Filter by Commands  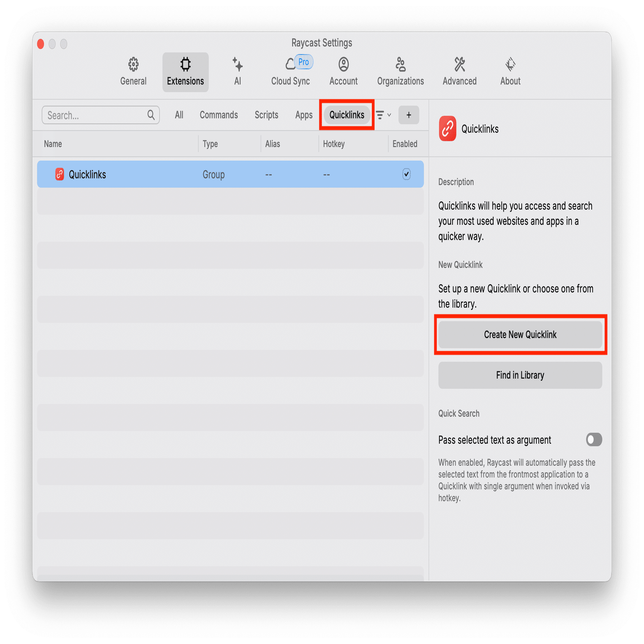click(218, 115)
